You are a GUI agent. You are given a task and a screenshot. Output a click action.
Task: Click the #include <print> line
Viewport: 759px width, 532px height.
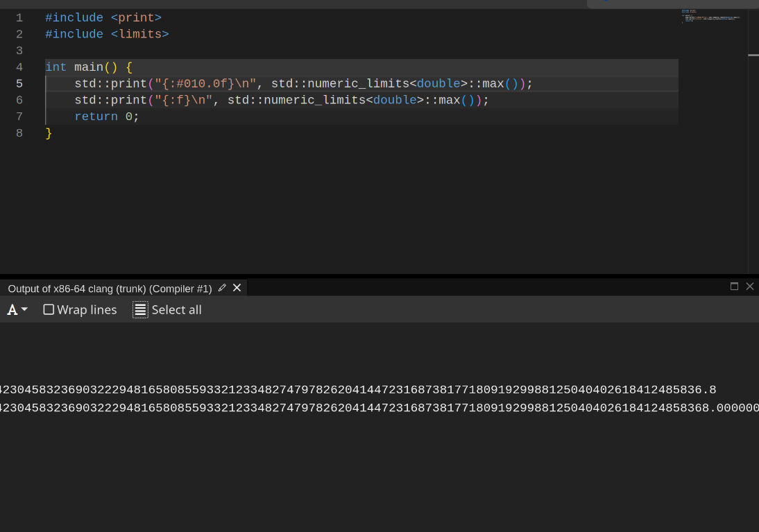tap(103, 18)
